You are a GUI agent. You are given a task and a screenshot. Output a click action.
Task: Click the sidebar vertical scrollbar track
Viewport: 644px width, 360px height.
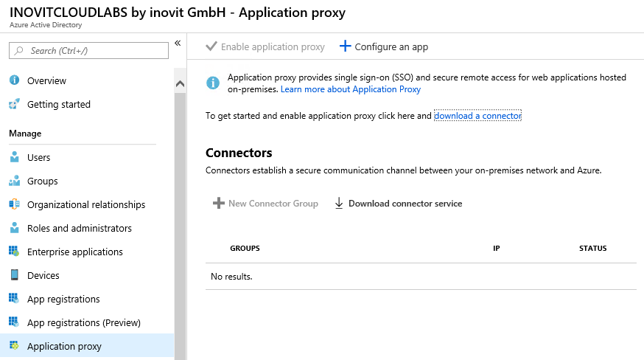point(180,226)
